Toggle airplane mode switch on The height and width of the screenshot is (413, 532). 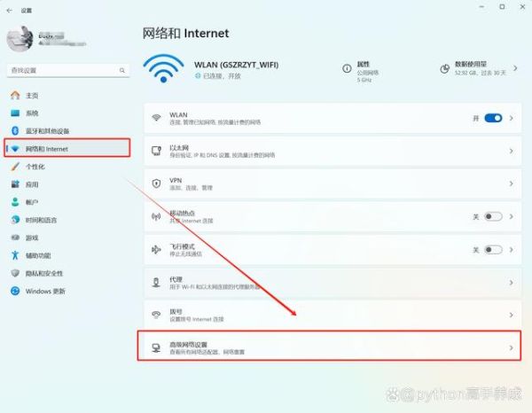[x=493, y=249]
